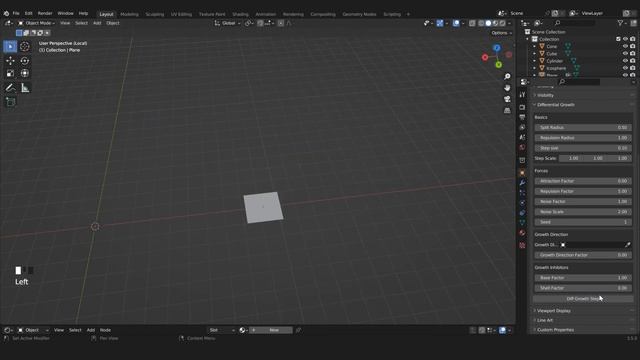Viewport: 640px width, 360px height.
Task: Expand the Cone tree item
Action: click(x=534, y=47)
